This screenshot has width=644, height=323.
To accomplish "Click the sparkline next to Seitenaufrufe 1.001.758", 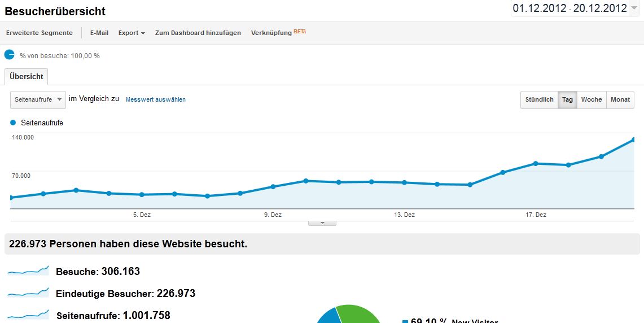I will pyautogui.click(x=28, y=315).
